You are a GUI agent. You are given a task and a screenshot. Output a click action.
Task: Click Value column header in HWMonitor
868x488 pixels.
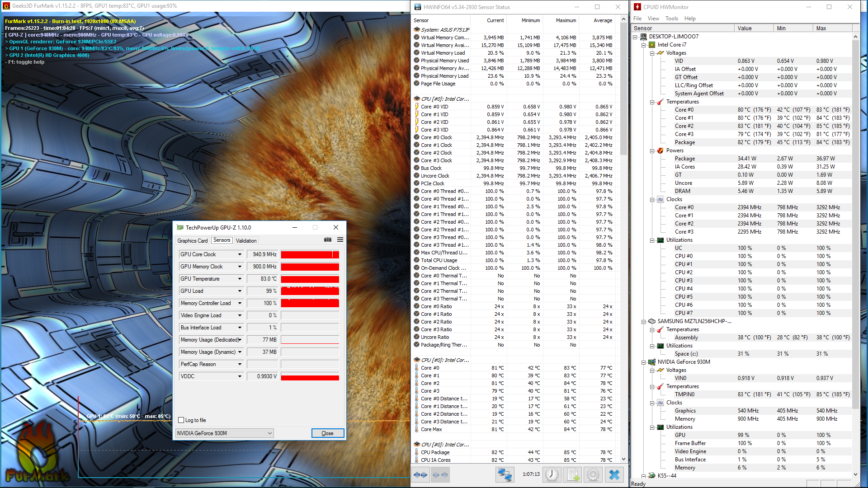click(754, 28)
